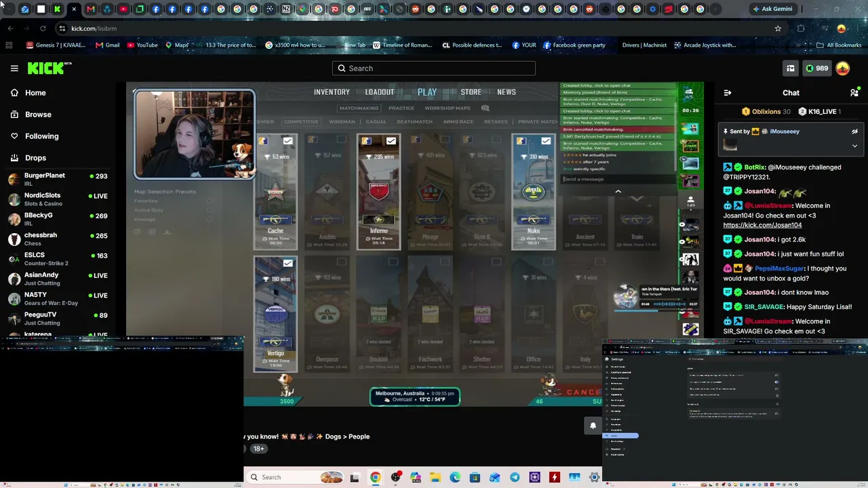The height and width of the screenshot is (488, 868).
Task: Toggle the Vertigo map checkbox
Action: click(288, 263)
